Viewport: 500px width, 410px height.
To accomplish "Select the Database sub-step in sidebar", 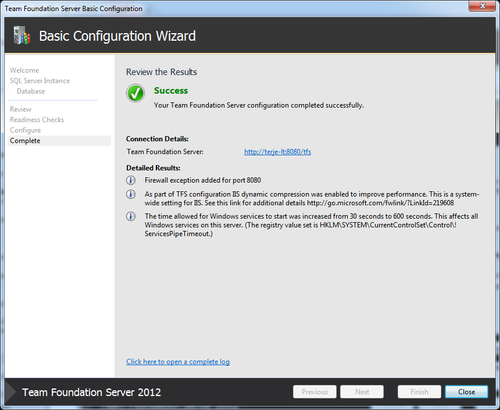I will 31,91.
